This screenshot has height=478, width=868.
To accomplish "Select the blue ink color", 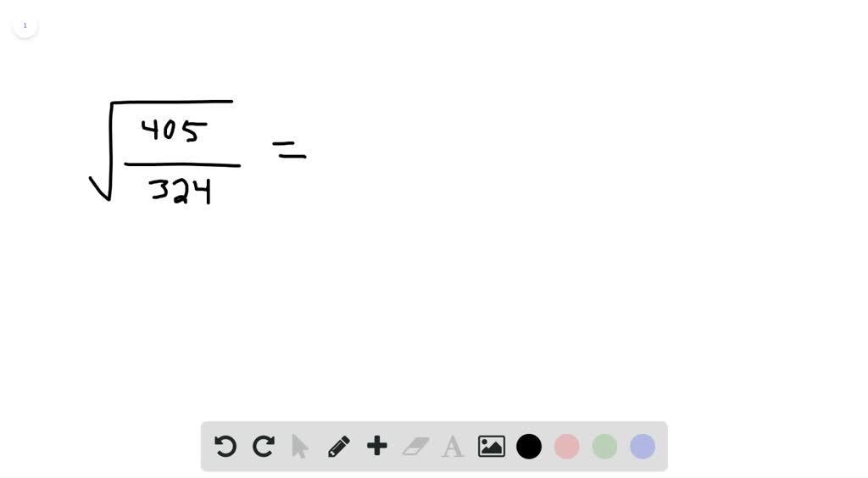I will (643, 447).
